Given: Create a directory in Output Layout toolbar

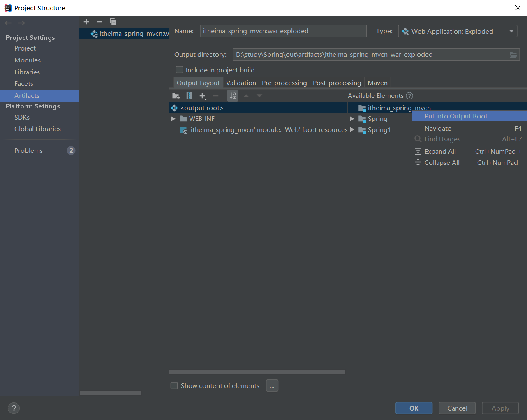Looking at the screenshot, I should pos(176,96).
